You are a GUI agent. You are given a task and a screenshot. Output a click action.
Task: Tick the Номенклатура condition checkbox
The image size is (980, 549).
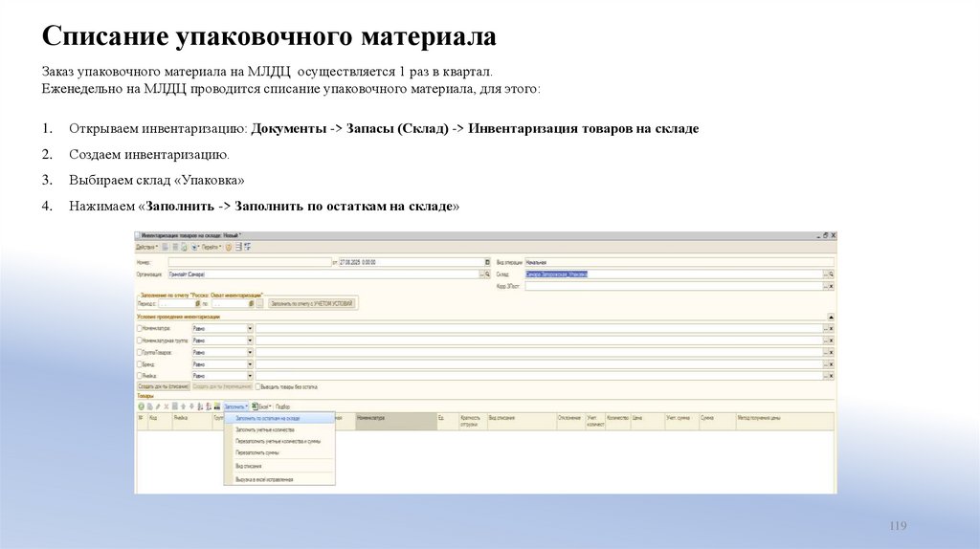[x=140, y=328]
